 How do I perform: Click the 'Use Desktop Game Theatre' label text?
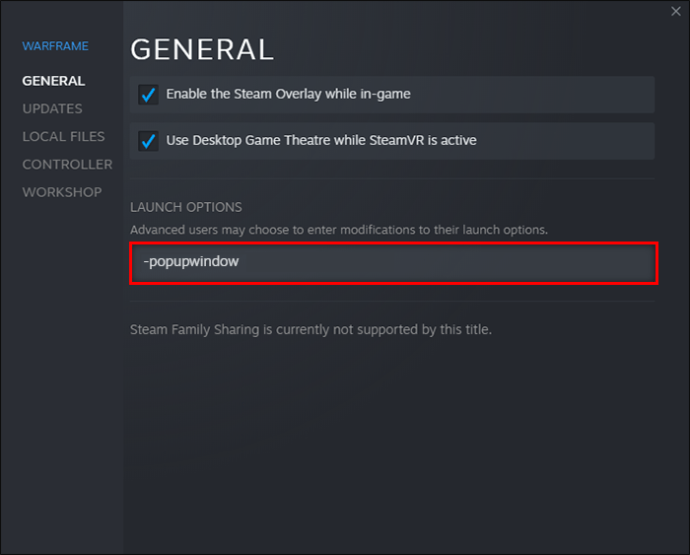tap(320, 140)
